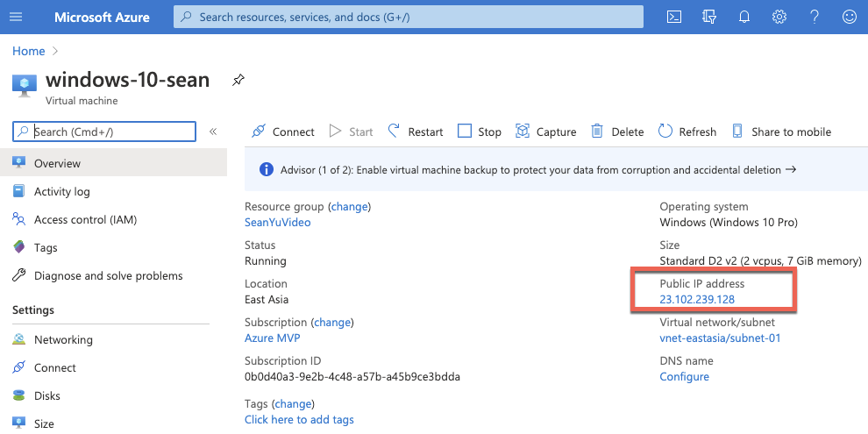868x434 pixels.
Task: Open the directory and subscription filter icon
Action: [709, 17]
